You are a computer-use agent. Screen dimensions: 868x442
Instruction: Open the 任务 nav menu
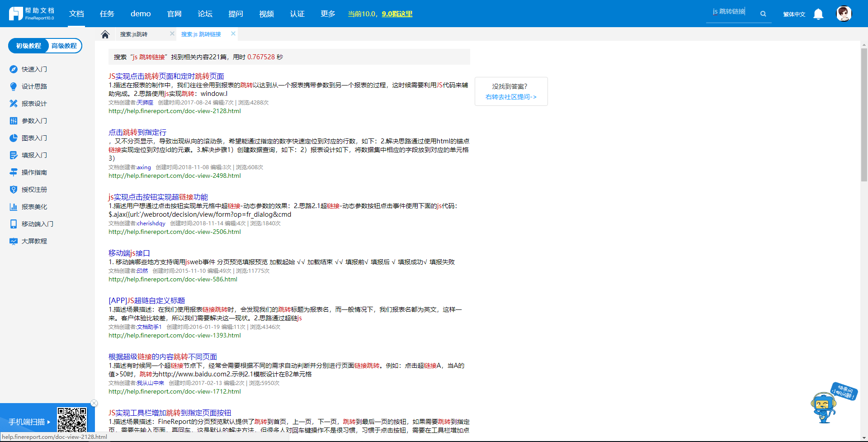click(107, 14)
